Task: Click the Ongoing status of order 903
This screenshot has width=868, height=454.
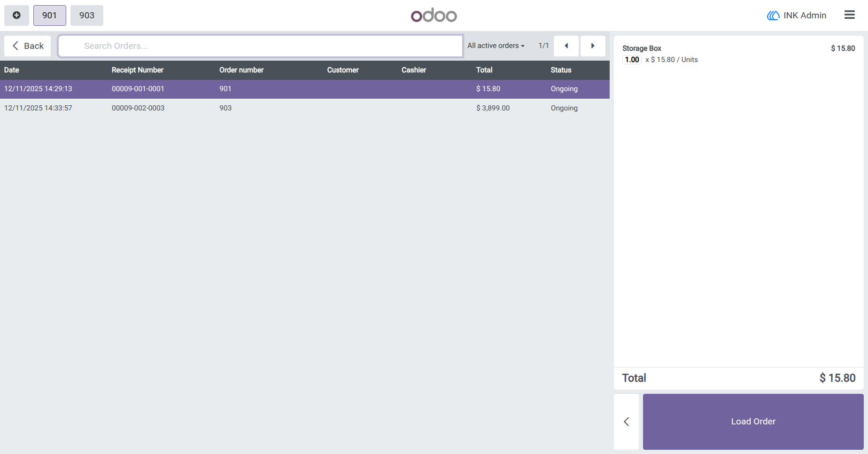Action: tap(564, 108)
